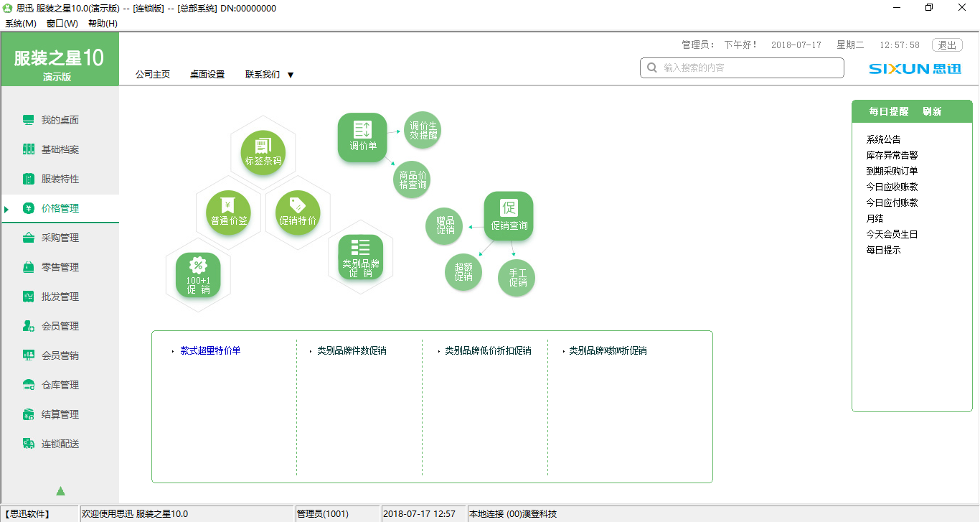
Task: Open the 标签条码 hexagon icon
Action: pyautogui.click(x=263, y=153)
